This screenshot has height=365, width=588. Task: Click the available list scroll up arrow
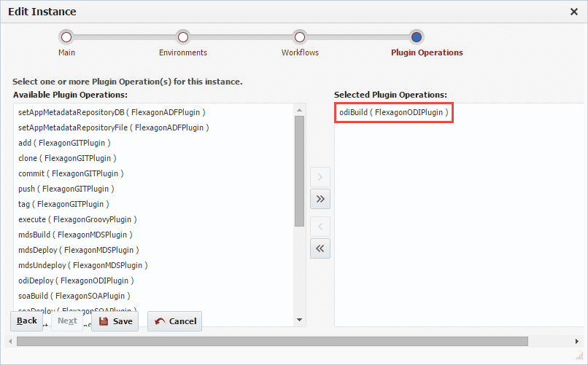[x=299, y=110]
